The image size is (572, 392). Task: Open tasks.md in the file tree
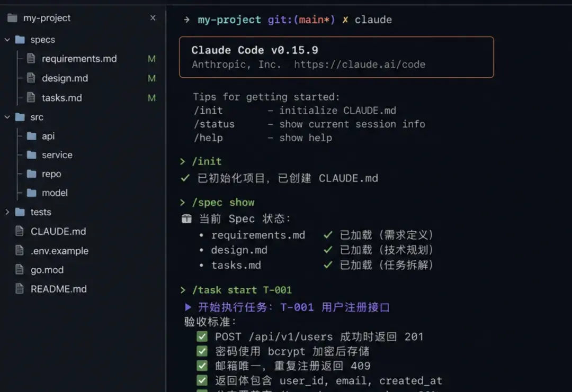[61, 98]
